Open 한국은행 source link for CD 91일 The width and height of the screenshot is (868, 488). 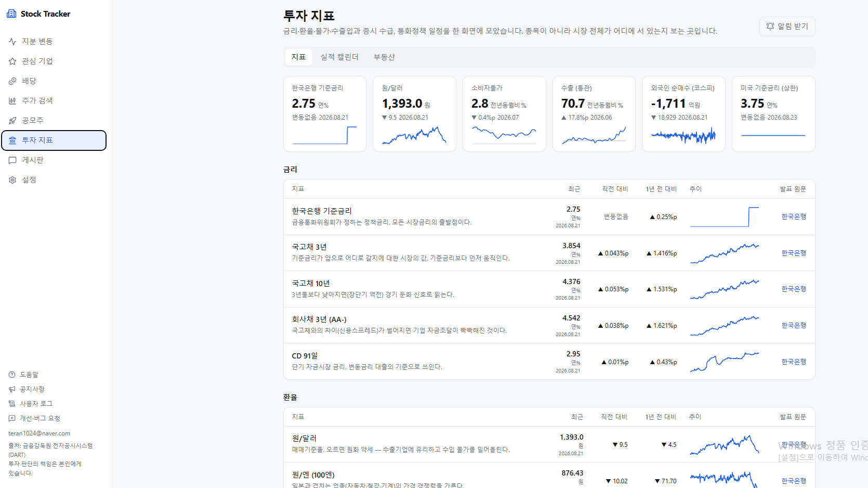click(794, 362)
